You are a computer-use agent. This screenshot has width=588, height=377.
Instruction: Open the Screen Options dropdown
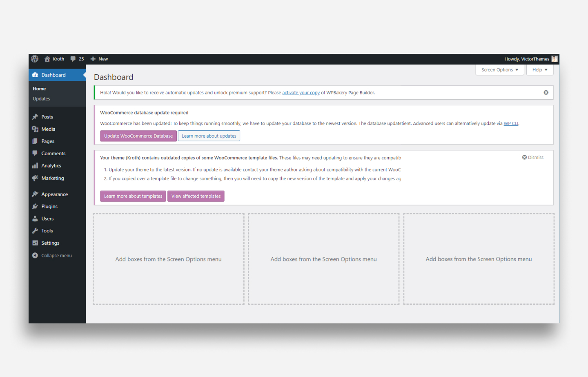(x=499, y=69)
